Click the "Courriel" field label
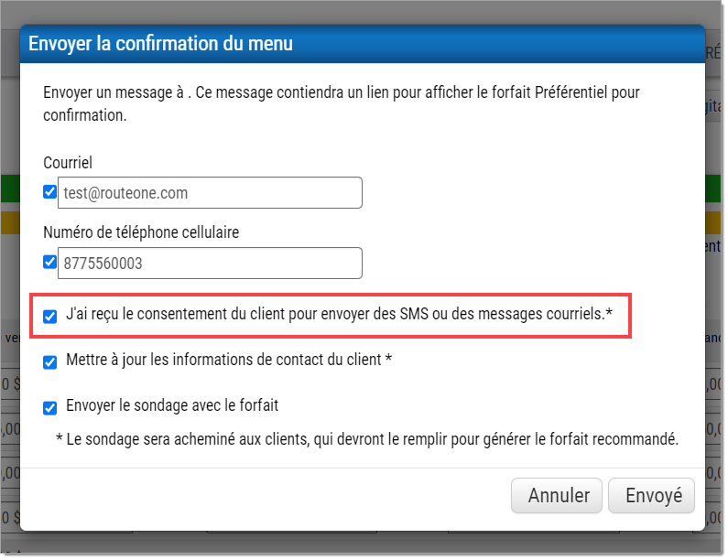 coord(68,163)
